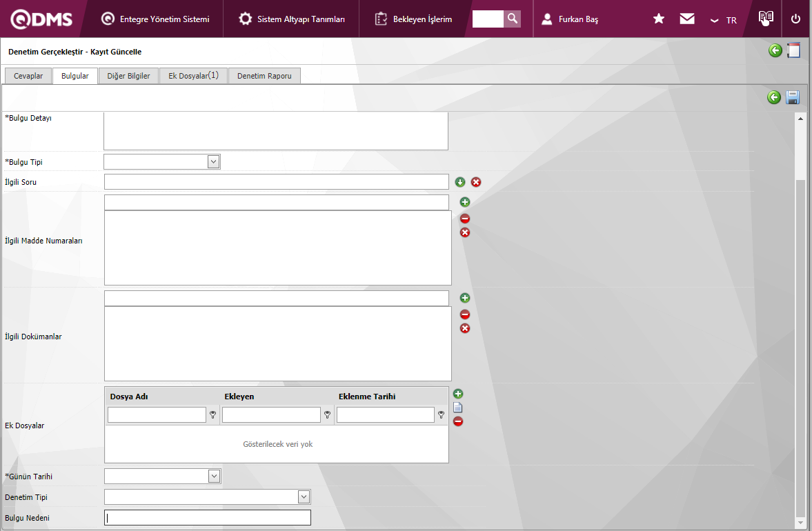Open the Bulgu Tipi dropdown
Screen dimensions: 812x531
(x=213, y=162)
